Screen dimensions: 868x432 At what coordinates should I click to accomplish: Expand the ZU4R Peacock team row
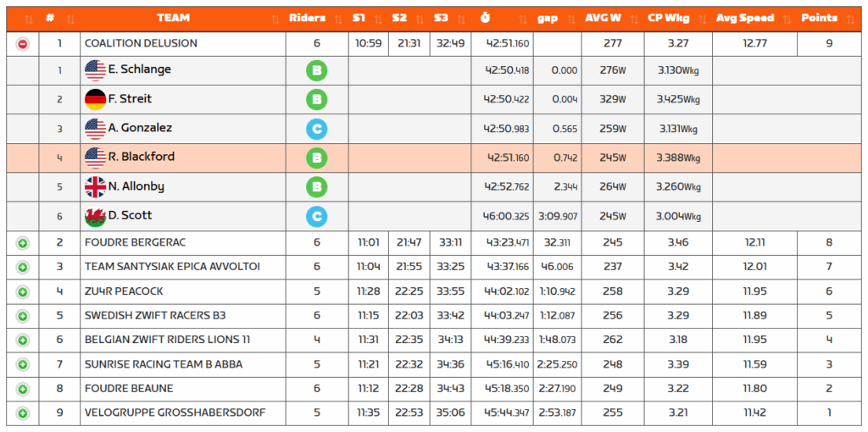pos(23,291)
